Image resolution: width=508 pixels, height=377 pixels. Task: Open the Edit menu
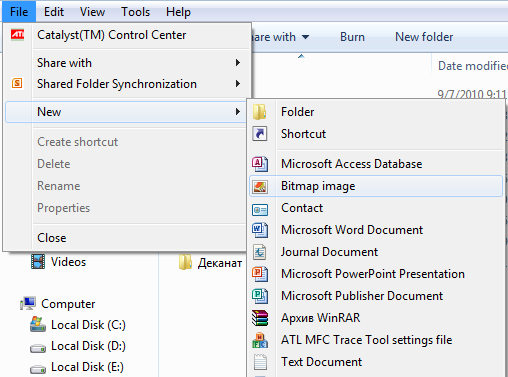[x=54, y=12]
